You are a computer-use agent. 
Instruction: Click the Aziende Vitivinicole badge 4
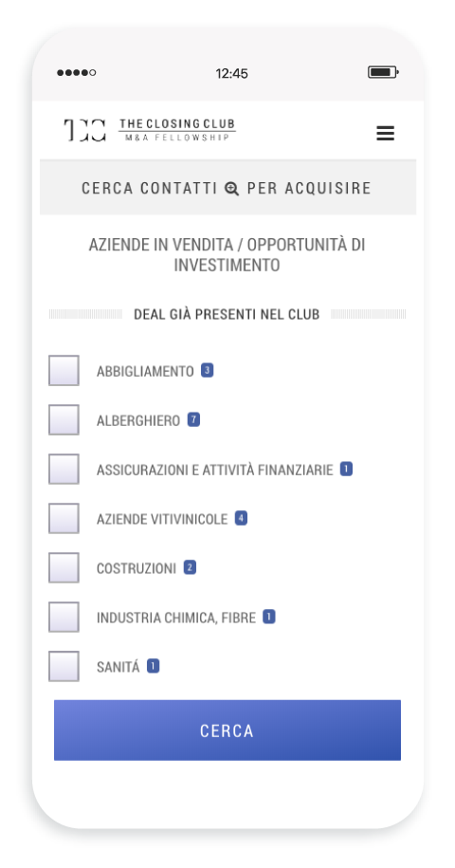(241, 518)
